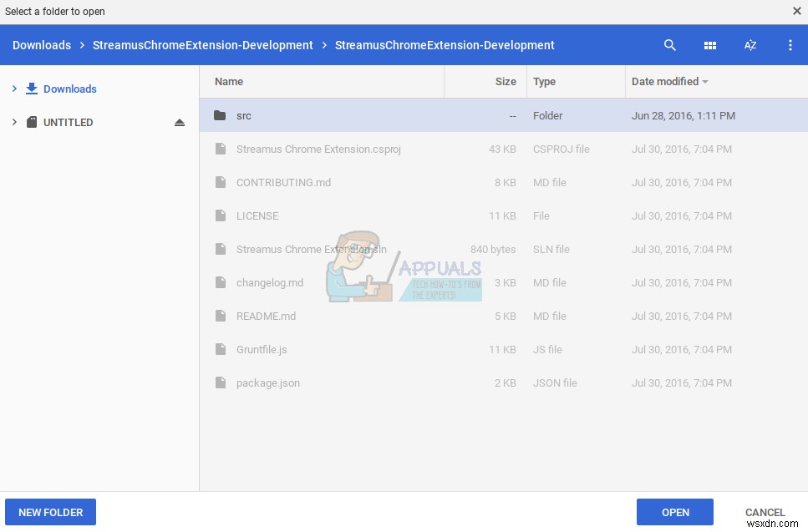Click the eject icon next to UNTITLED

coord(180,122)
